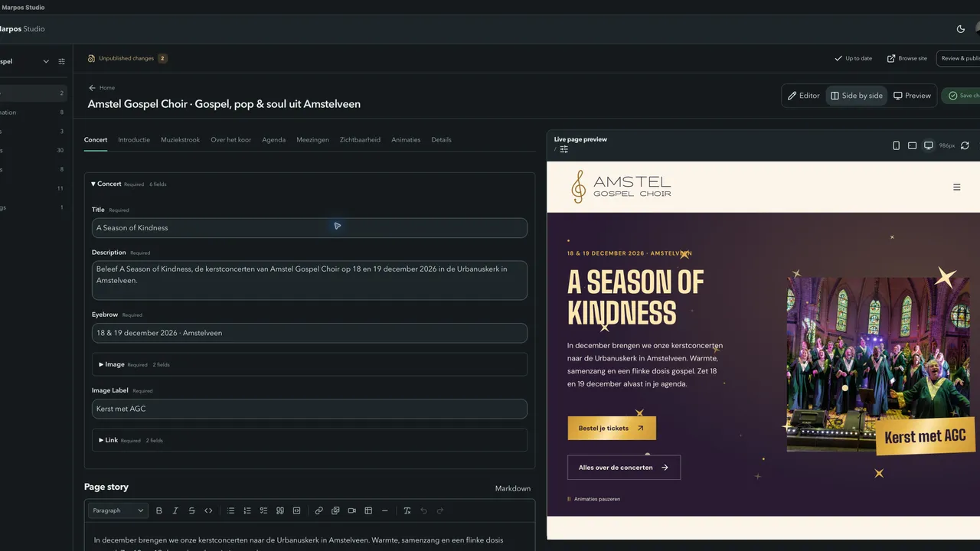Open the Muziekstrook tab
This screenshot has width=980, height=551.
pos(180,140)
